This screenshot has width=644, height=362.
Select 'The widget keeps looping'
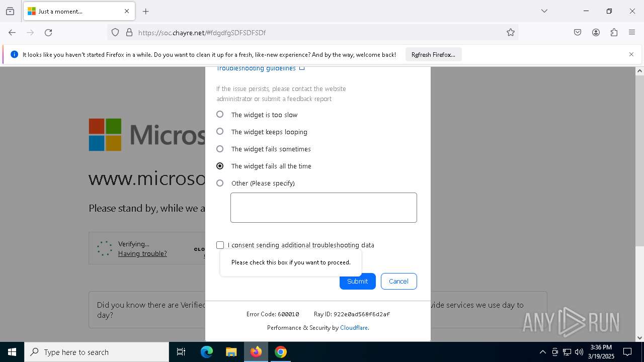point(220,132)
